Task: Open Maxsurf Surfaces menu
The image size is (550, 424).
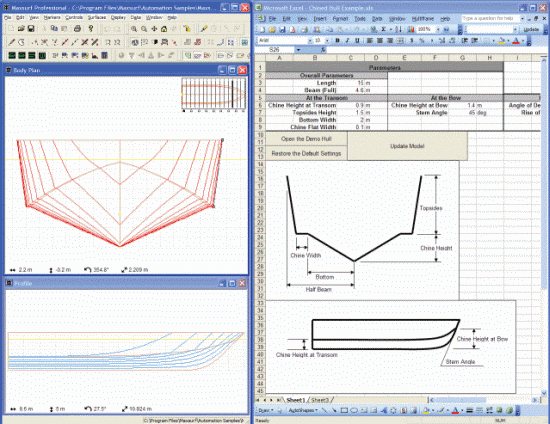Action: [96, 17]
